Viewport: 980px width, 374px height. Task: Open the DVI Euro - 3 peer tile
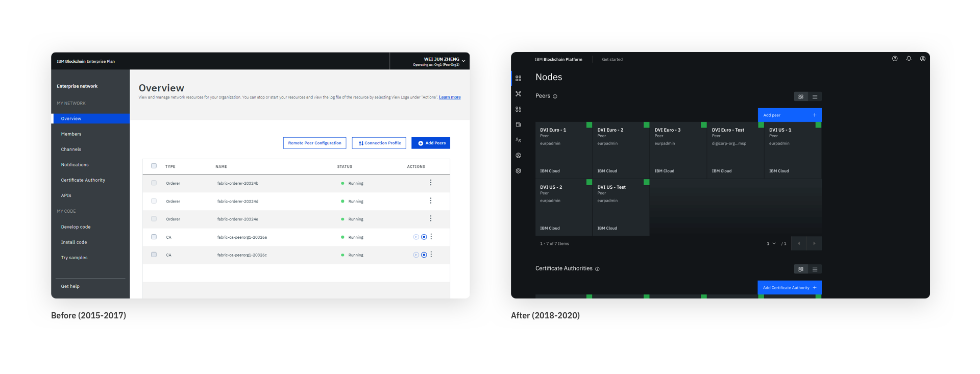(678, 150)
